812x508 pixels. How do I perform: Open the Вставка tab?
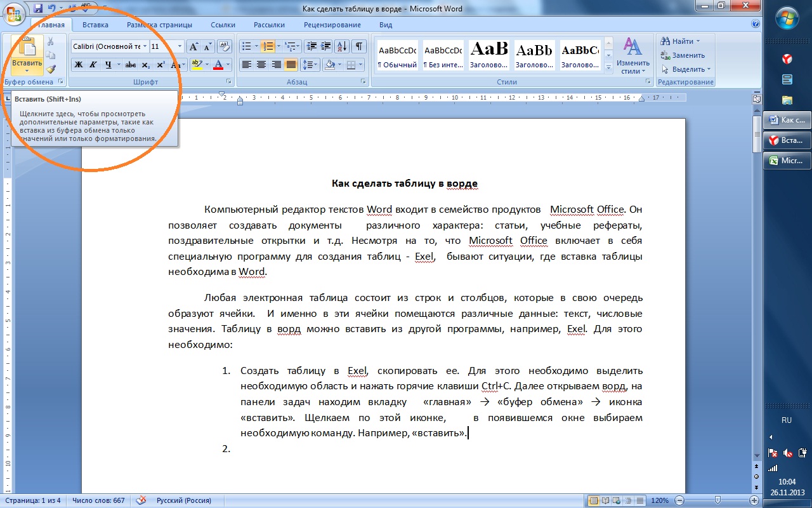pyautogui.click(x=95, y=25)
